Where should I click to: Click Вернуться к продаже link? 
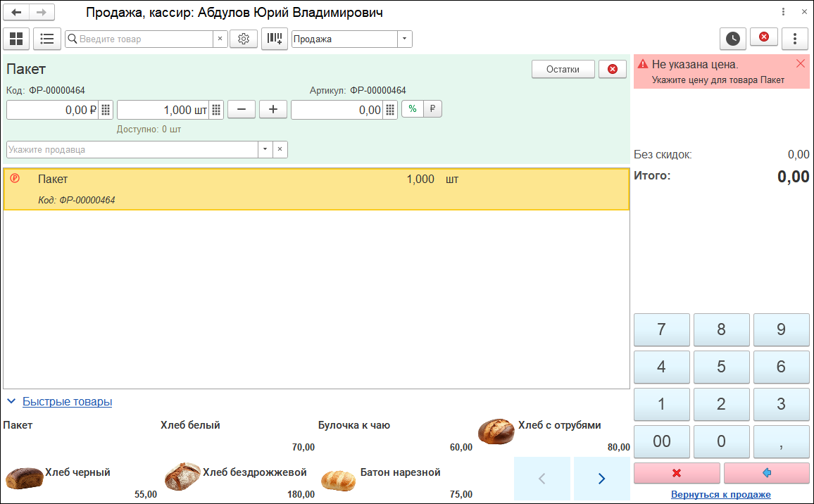pyautogui.click(x=720, y=495)
